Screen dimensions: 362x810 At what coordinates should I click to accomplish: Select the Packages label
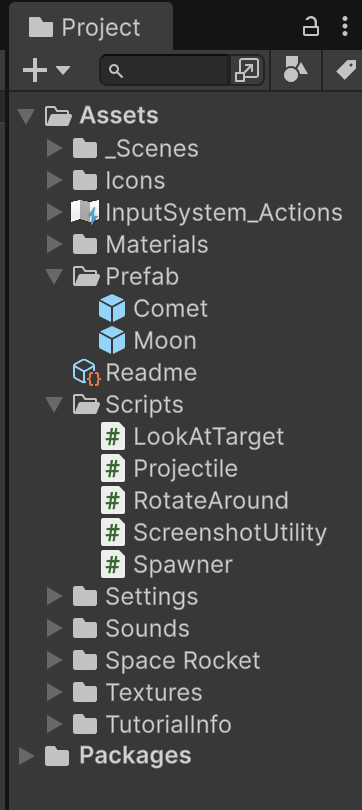135,757
